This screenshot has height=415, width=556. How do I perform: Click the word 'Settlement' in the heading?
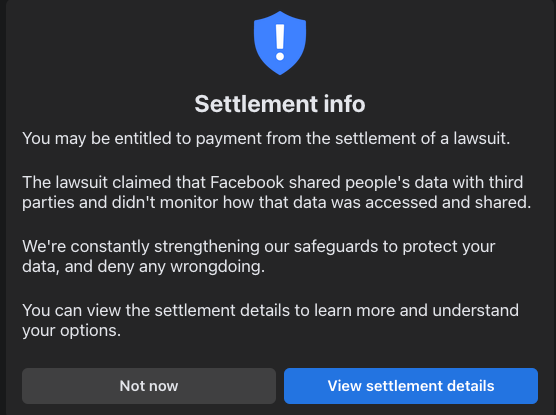(256, 104)
